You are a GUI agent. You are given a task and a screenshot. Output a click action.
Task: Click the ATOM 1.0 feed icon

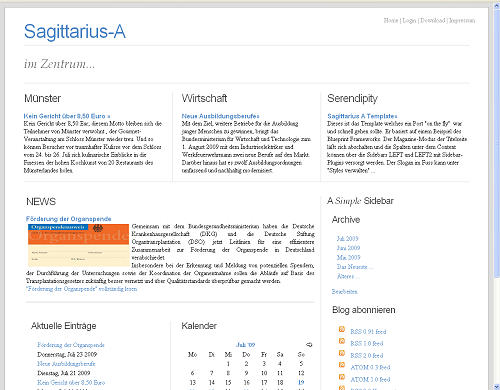[x=342, y=377]
